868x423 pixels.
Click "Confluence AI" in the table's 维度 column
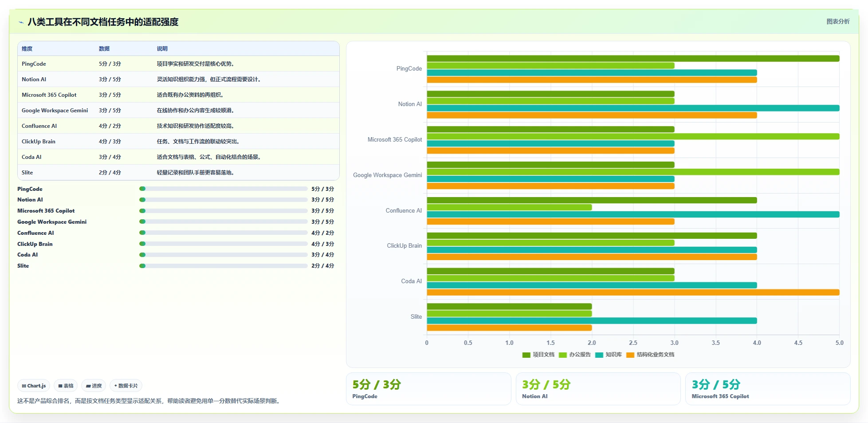[x=39, y=126]
